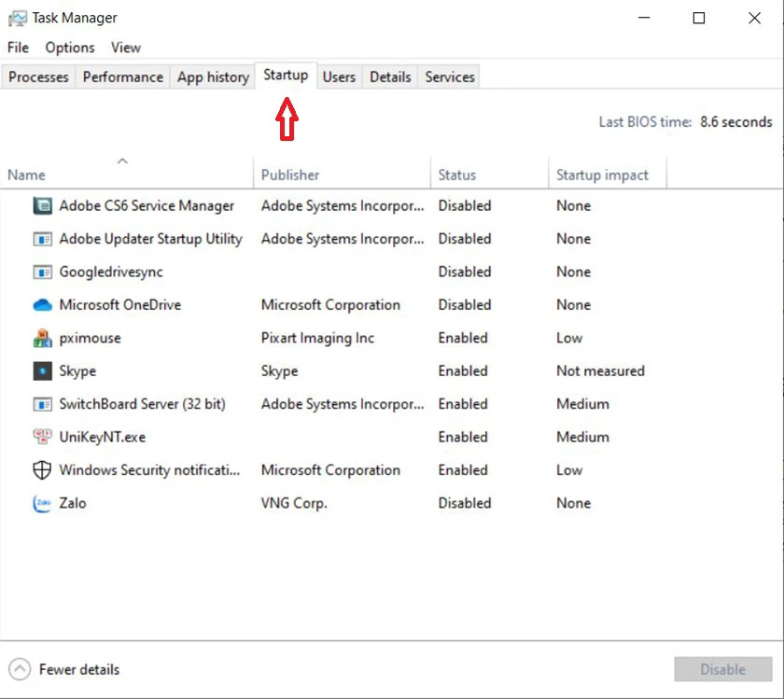Click the Zalo app icon
The width and height of the screenshot is (784, 699).
point(42,503)
